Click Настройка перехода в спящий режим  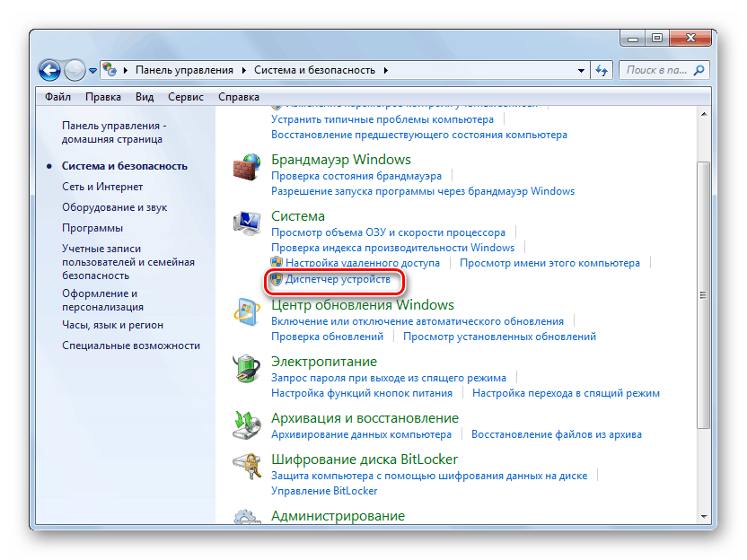pyautogui.click(x=566, y=393)
